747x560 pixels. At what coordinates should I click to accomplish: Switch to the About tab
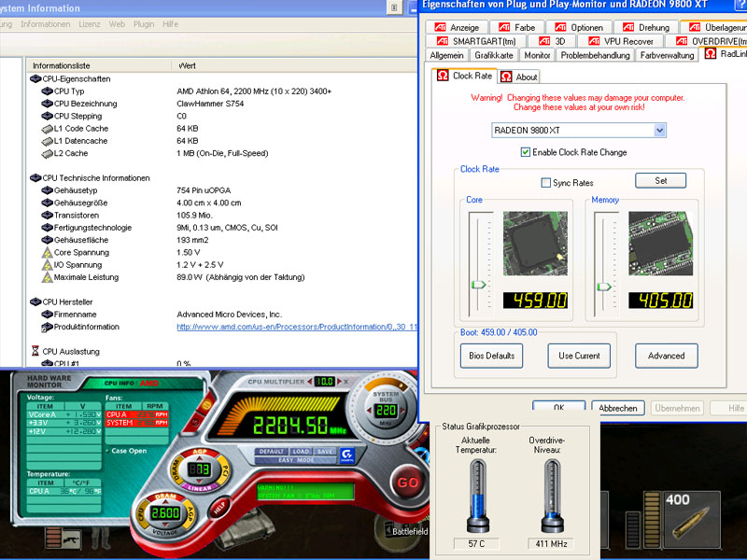(x=520, y=77)
